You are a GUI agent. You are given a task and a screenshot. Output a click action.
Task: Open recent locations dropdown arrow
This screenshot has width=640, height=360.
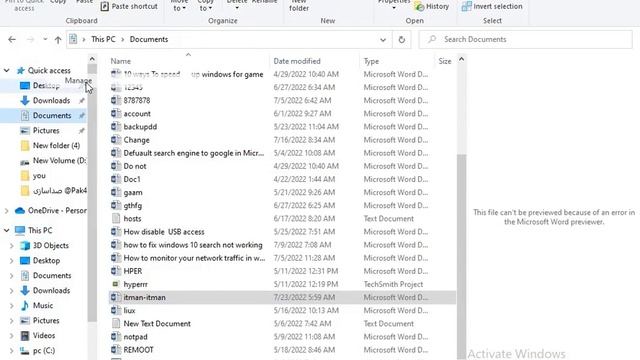(x=45, y=40)
